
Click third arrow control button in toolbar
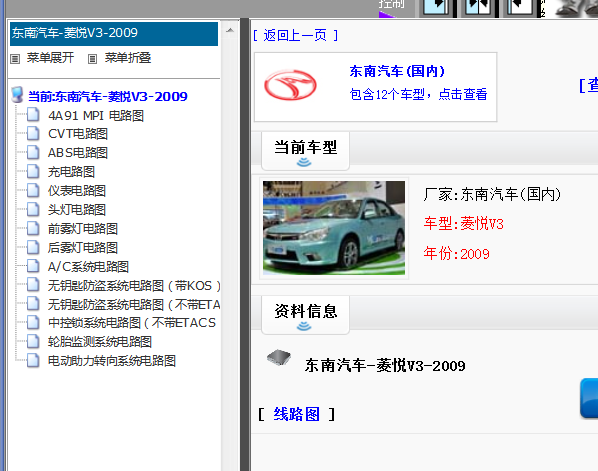click(519, 8)
